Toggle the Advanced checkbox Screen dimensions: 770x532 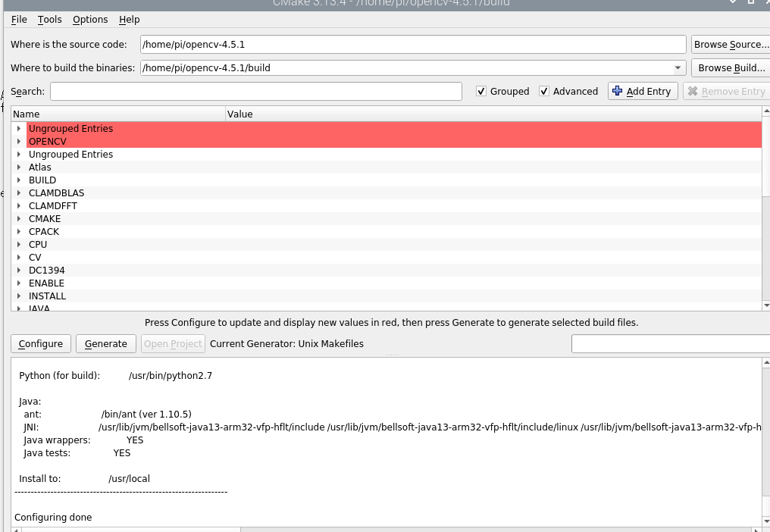[544, 92]
